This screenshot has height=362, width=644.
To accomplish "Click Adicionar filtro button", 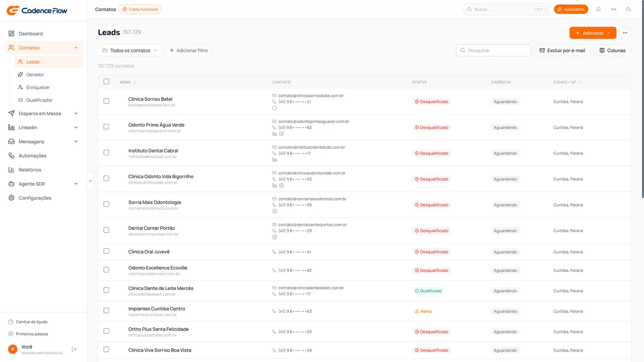I will tap(188, 50).
